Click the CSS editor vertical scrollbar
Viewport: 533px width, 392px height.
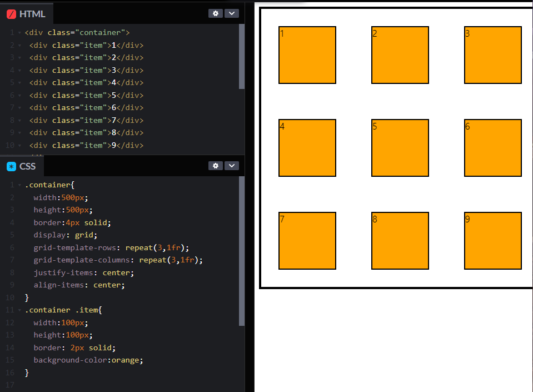pos(242,251)
